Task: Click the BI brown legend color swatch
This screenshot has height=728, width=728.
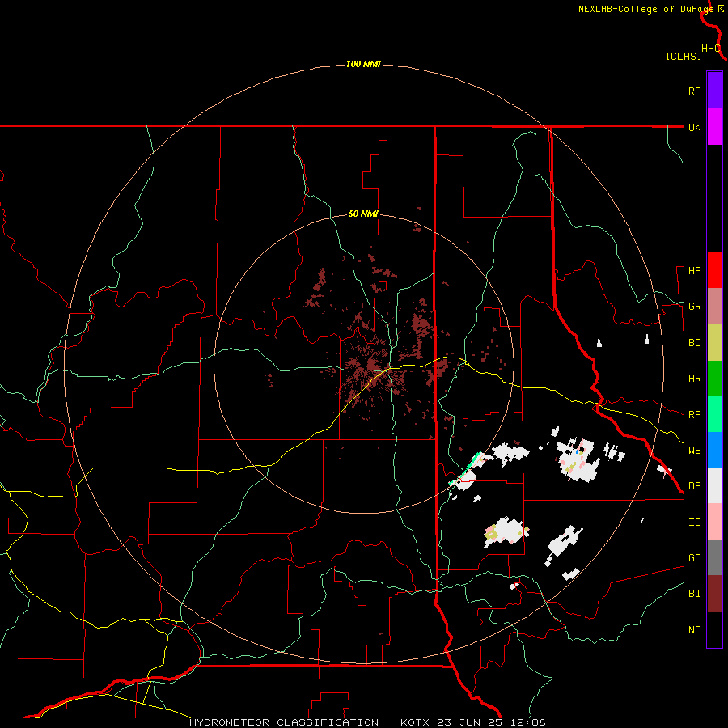Action: tap(714, 594)
